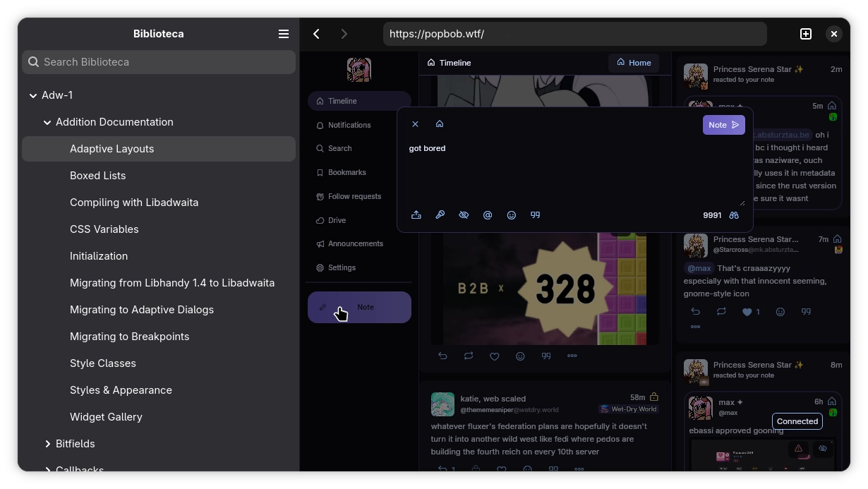The image size is (868, 489).
Task: Hide the sensitive image in max's note
Action: (823, 449)
